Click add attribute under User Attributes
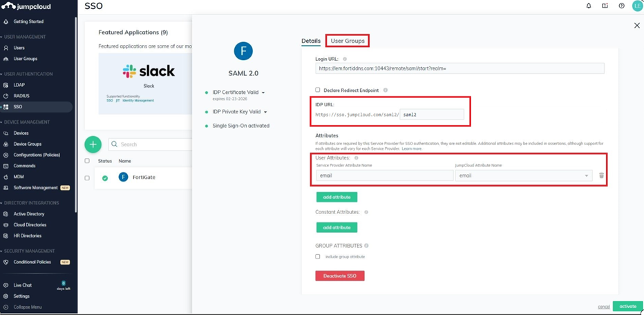Viewport: 644px width, 315px height. (337, 197)
